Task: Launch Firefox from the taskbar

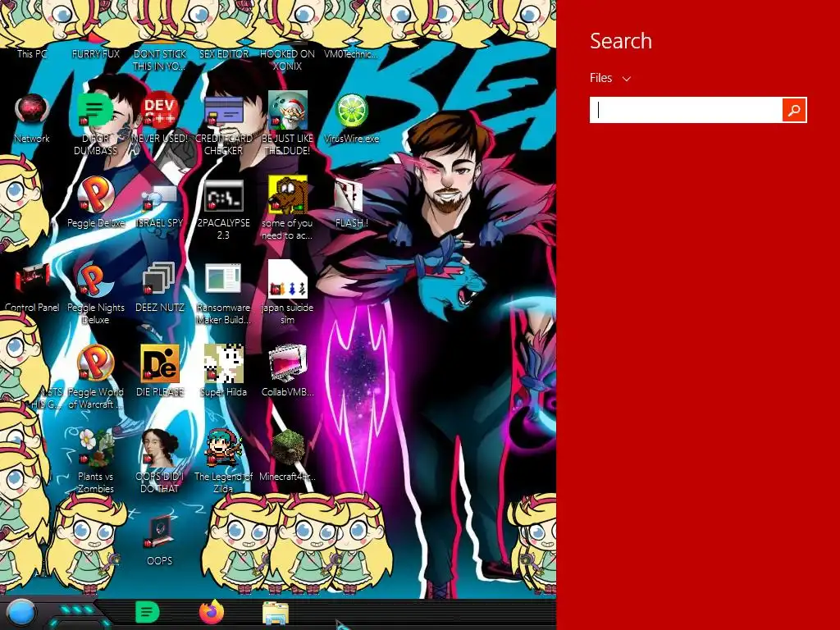Action: (x=212, y=612)
